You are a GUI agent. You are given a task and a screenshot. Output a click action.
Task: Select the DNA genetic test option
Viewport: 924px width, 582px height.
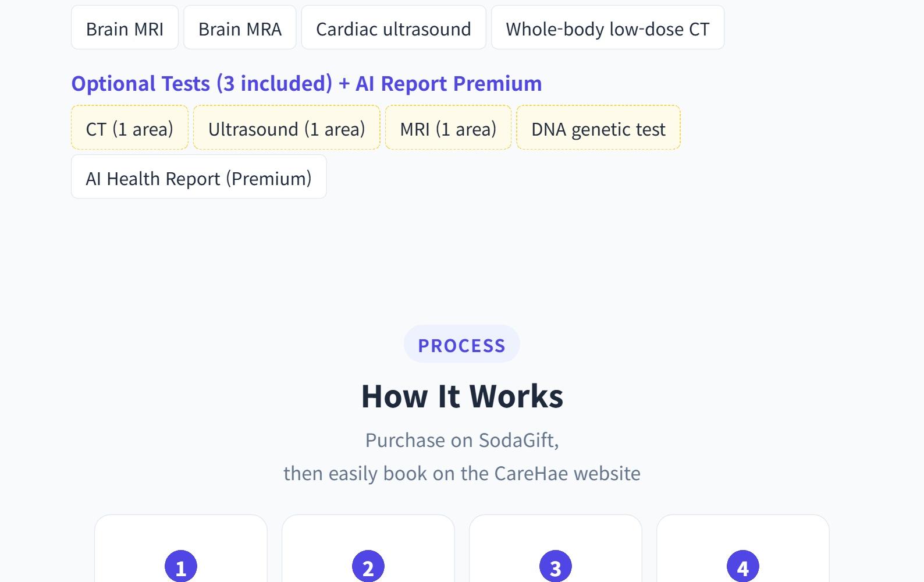point(598,128)
